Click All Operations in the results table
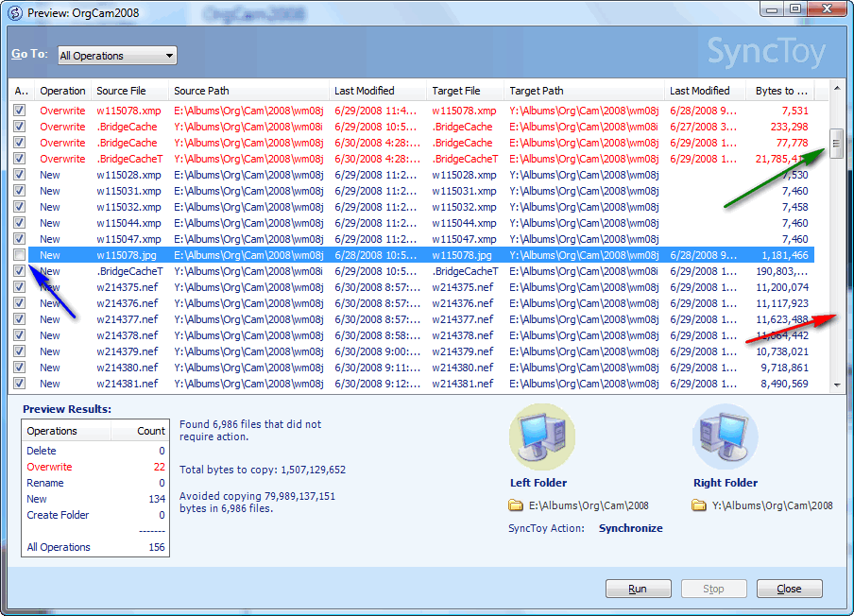Image resolution: width=854 pixels, height=616 pixels. [59, 547]
